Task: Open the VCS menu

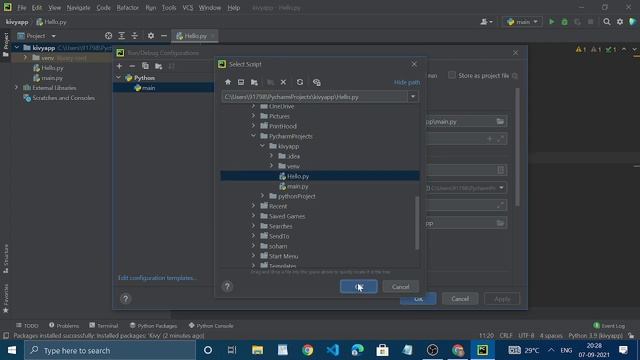Action: (x=188, y=8)
